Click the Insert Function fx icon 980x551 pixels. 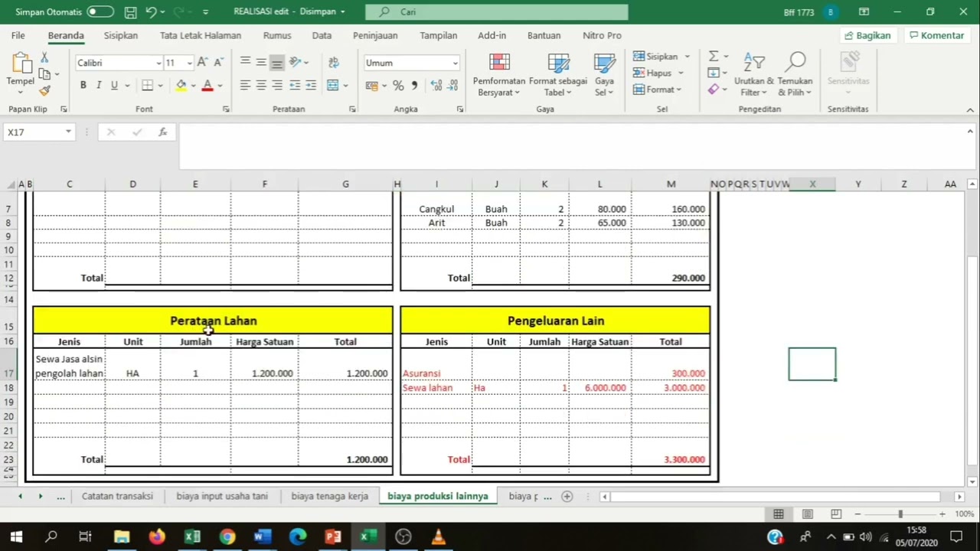point(162,132)
